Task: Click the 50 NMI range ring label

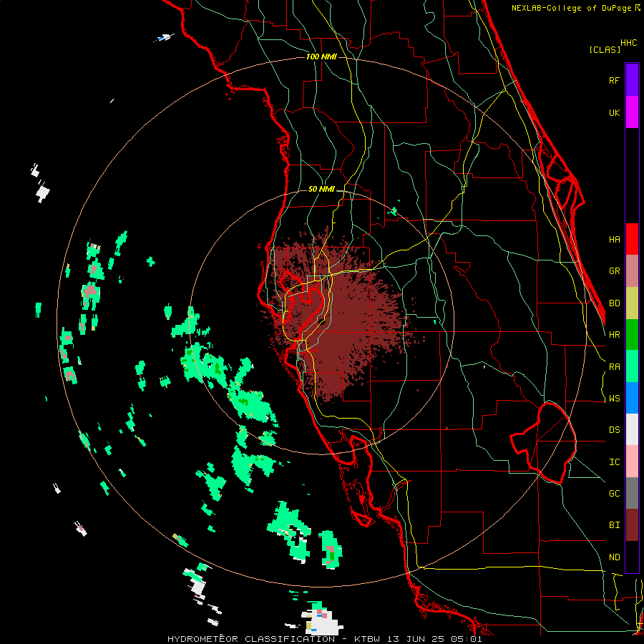Action: point(321,190)
